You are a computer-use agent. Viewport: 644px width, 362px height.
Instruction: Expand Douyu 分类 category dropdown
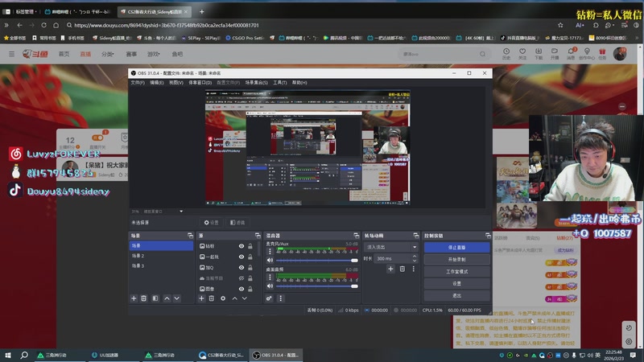click(108, 54)
